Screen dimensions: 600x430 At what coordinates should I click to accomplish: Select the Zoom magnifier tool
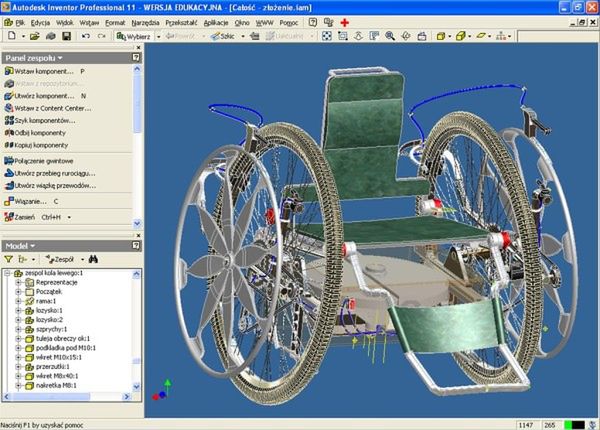[390, 36]
